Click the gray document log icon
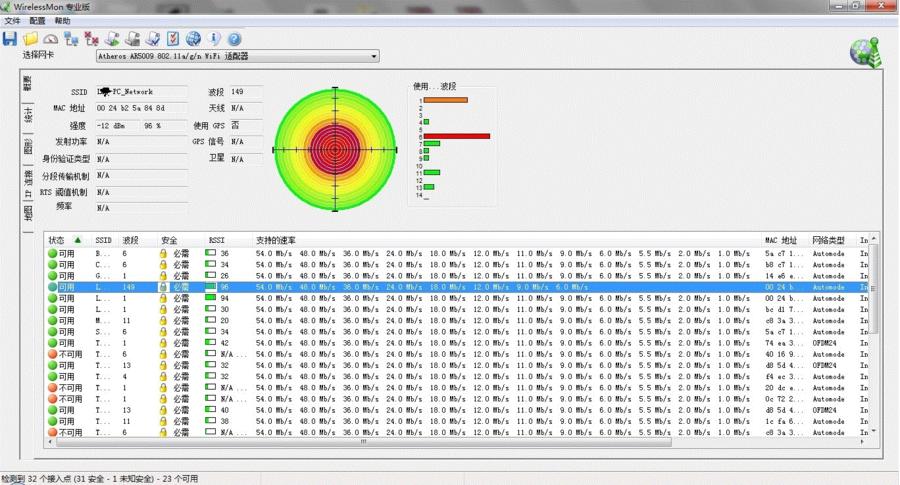Image resolution: width=900 pixels, height=485 pixels. tap(133, 39)
